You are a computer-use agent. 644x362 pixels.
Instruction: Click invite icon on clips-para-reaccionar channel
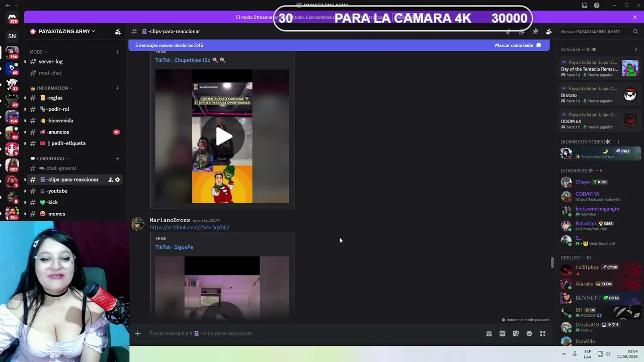(x=110, y=179)
